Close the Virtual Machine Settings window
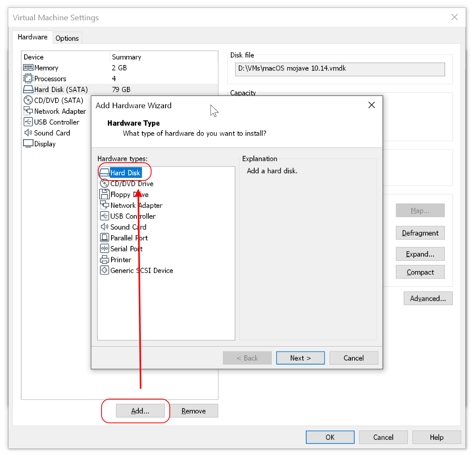Screen dimensions: 476x455 coord(455,17)
